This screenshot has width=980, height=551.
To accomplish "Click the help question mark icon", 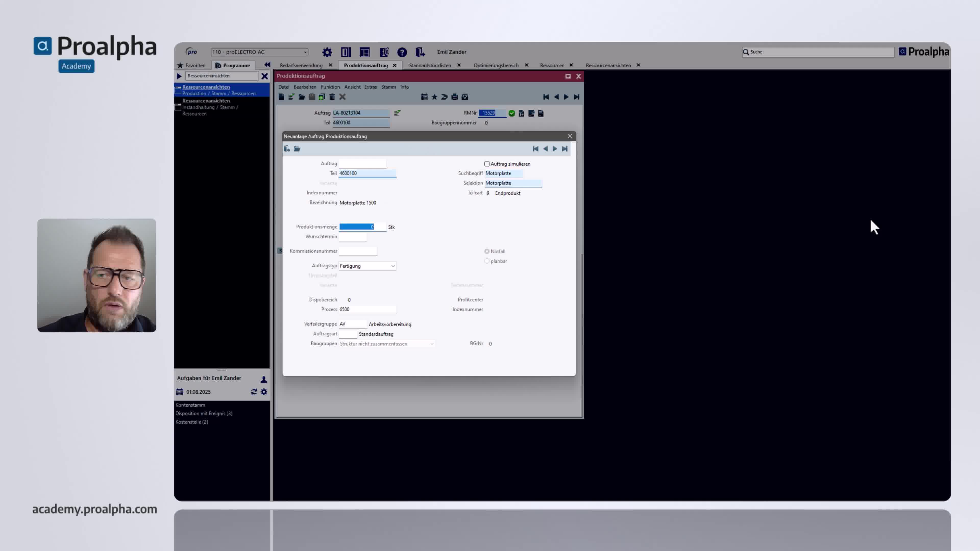I will [402, 52].
